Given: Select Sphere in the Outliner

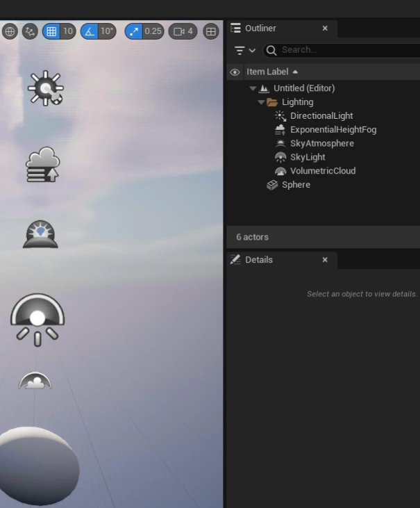Looking at the screenshot, I should pos(296,185).
